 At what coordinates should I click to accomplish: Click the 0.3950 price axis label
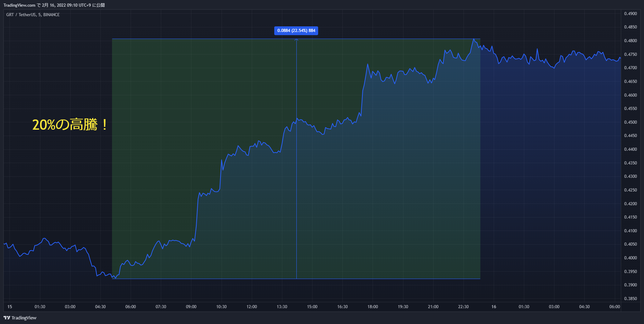630,272
